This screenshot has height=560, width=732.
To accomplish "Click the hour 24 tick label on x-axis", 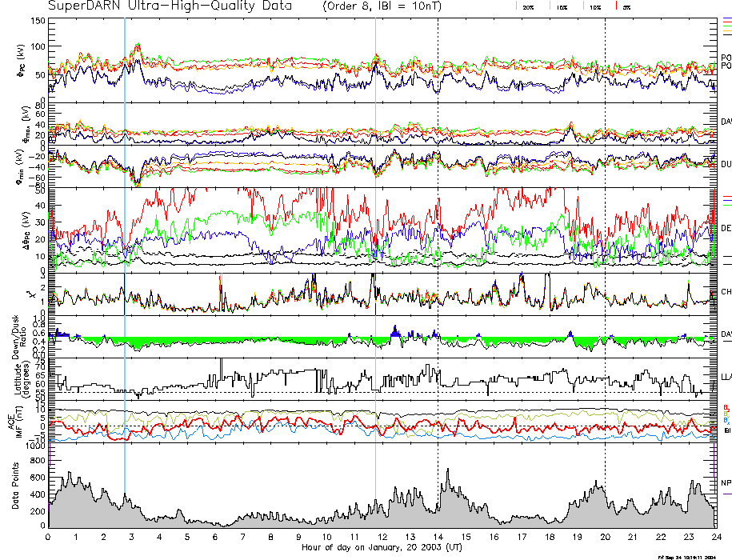I will coord(715,537).
